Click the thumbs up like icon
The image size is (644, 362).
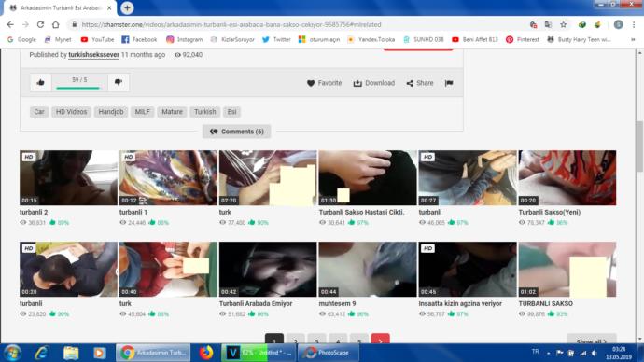40,82
